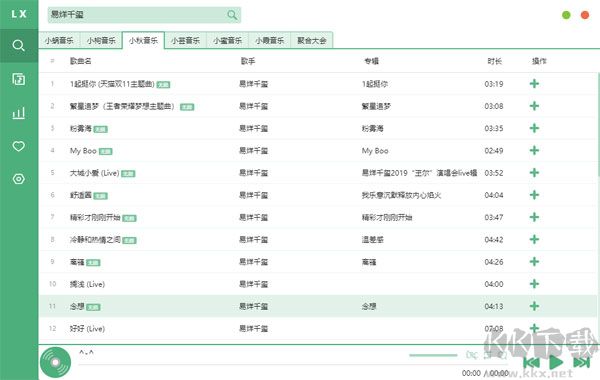Switch to the 小蜜音乐 source tab
This screenshot has height=380, width=600.
pyautogui.click(x=227, y=40)
